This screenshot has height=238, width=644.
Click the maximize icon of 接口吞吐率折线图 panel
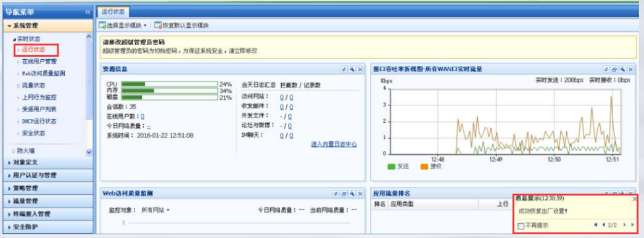coord(614,69)
